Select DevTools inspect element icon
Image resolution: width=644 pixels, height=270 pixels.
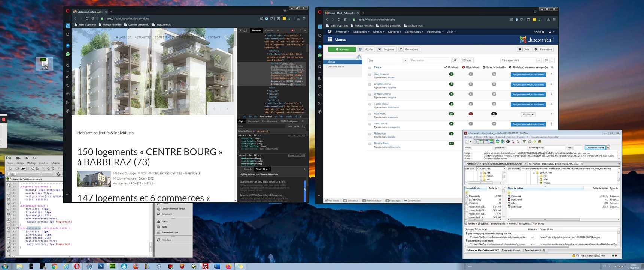click(240, 30)
